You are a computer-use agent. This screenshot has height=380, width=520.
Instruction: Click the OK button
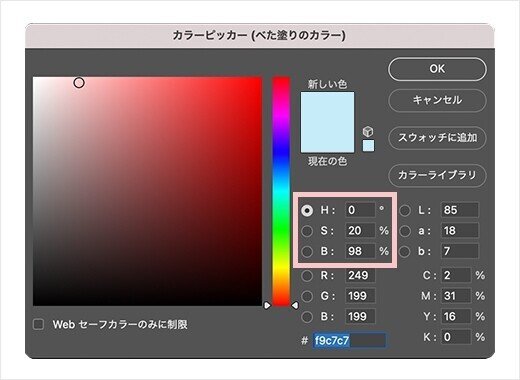pyautogui.click(x=437, y=69)
